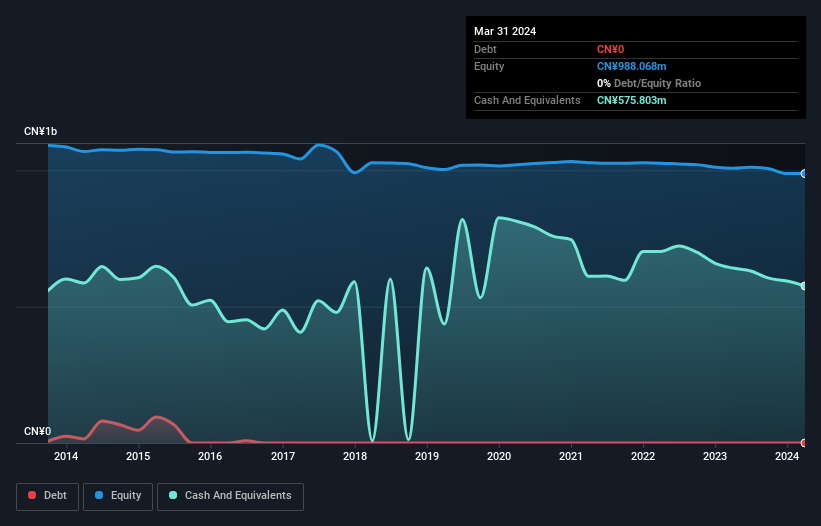Click the 0% Debt/Equity Ratio text

click(x=649, y=83)
